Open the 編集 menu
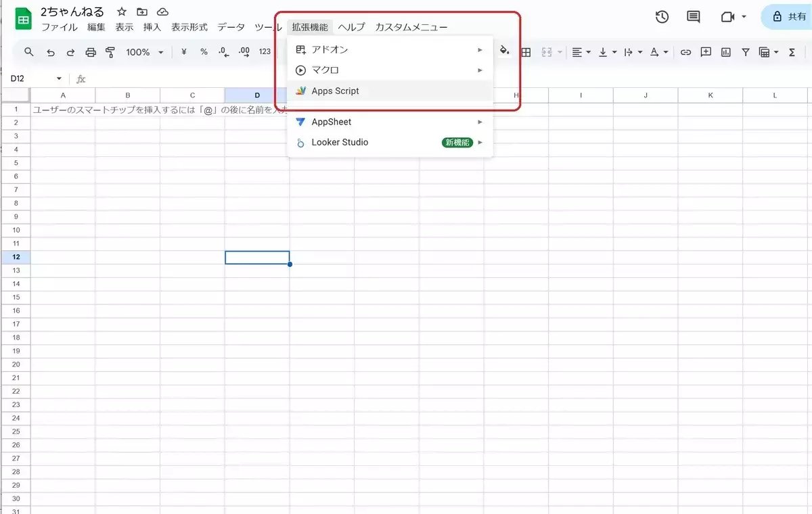The height and width of the screenshot is (514, 812). pos(96,27)
